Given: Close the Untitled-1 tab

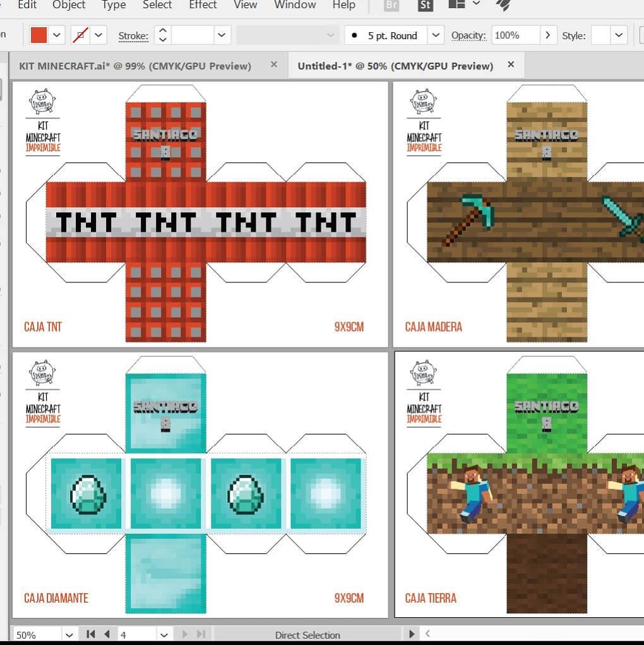Looking at the screenshot, I should (511, 64).
